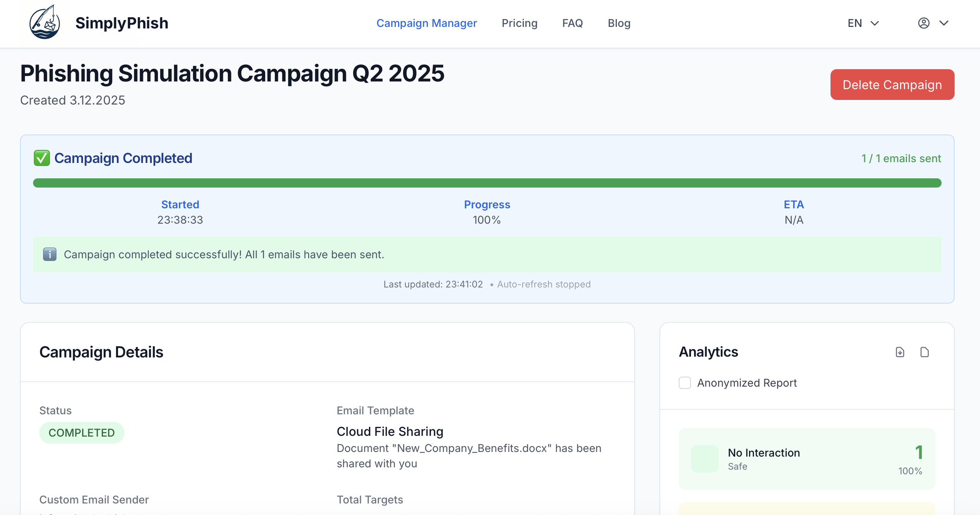Download the analytics report via file-download icon
This screenshot has height=515, width=980.
click(899, 352)
